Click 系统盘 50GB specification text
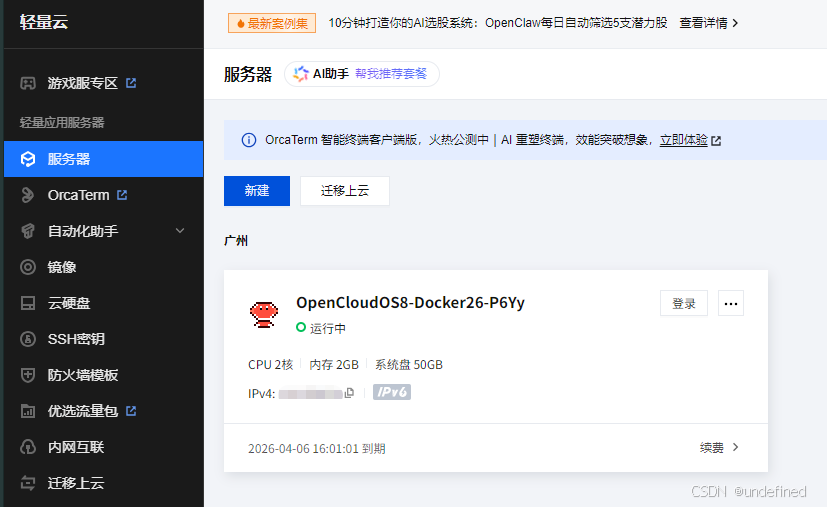827x507 pixels. pyautogui.click(x=409, y=365)
